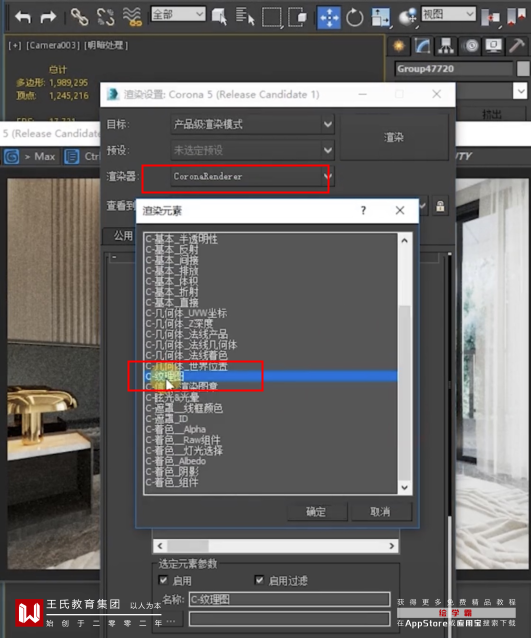Screen dimensions: 531x638
Task: Click the down arrow of the elements list scrollbar
Action: pos(404,487)
